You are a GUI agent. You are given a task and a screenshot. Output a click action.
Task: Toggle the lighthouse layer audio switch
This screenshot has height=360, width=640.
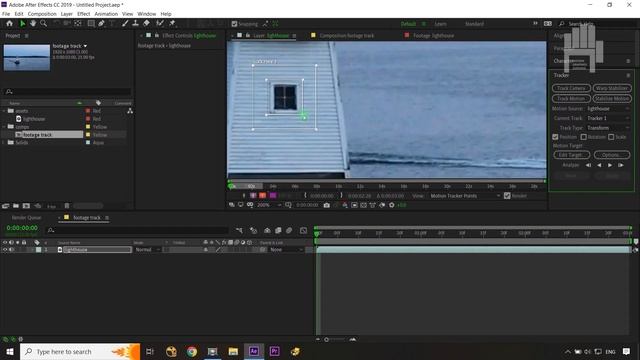coord(11,250)
